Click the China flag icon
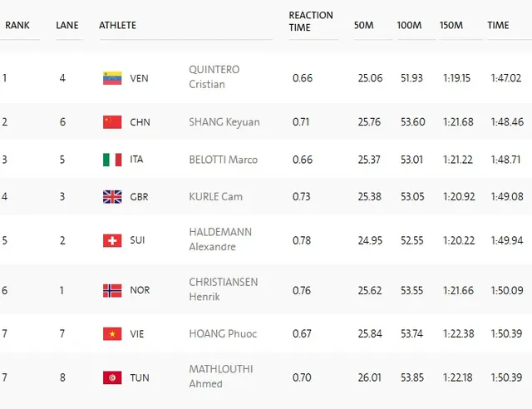Screen dimensions: 532x409 coord(112,122)
